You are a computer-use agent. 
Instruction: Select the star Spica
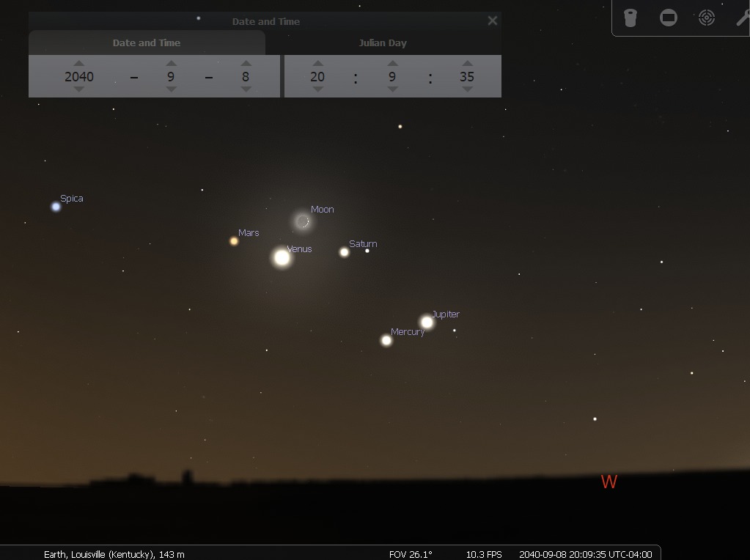56,207
